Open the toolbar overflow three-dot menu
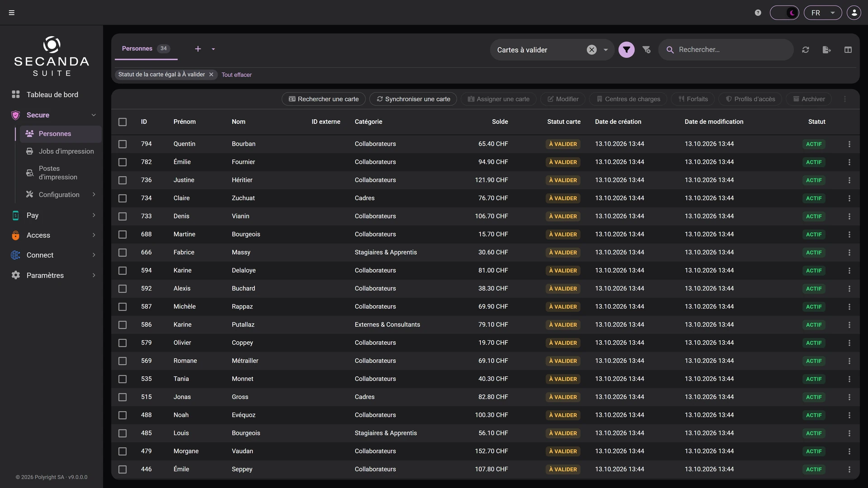868x488 pixels. click(845, 99)
